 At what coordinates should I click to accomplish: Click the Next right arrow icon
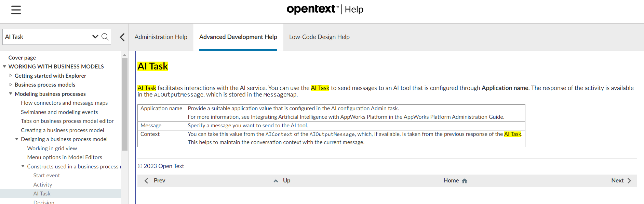click(x=629, y=181)
